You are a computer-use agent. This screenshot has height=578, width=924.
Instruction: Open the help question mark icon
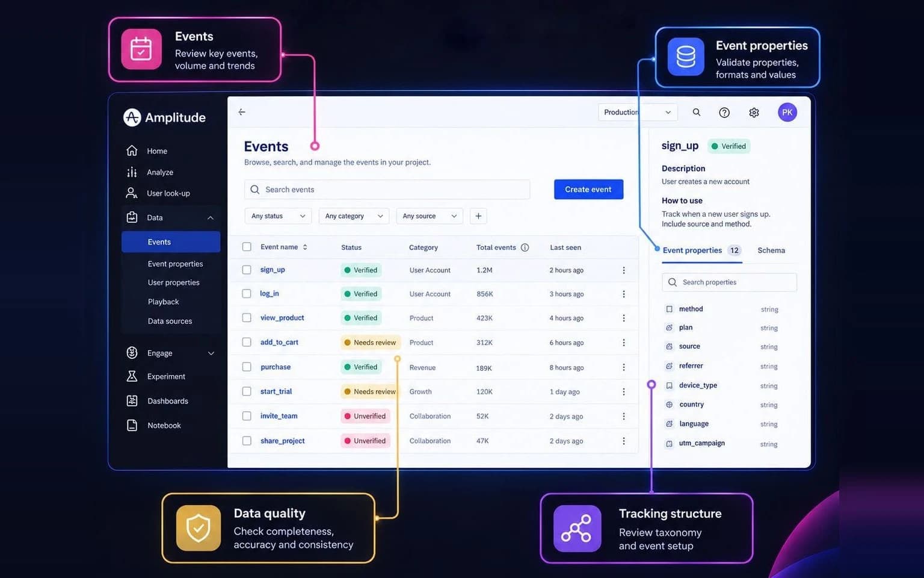[724, 113]
